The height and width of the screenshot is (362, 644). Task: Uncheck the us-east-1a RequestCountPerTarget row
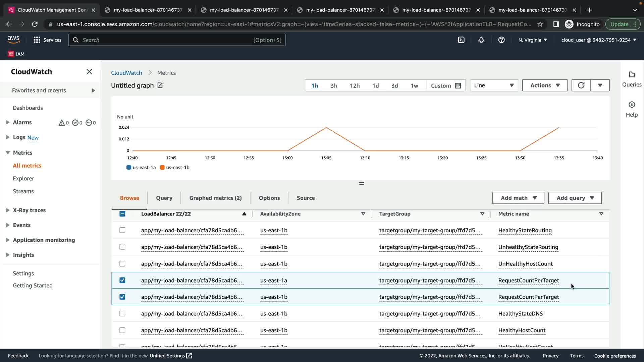pos(122,280)
